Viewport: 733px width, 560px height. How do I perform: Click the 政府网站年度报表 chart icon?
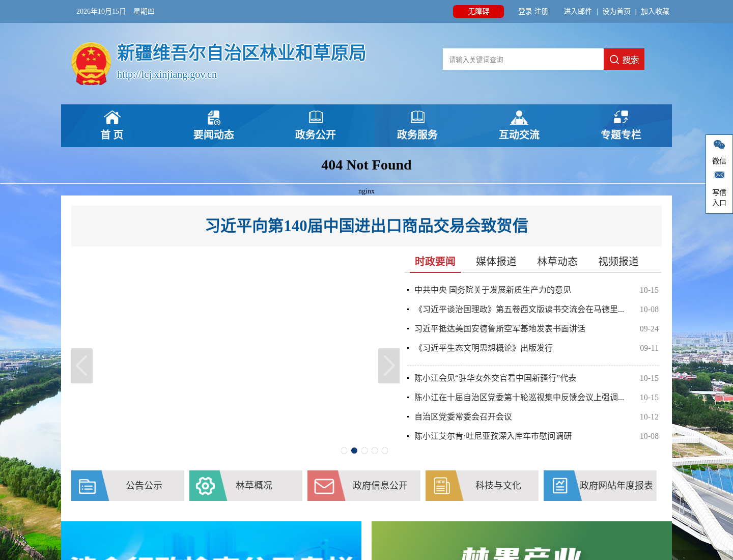pos(560,486)
